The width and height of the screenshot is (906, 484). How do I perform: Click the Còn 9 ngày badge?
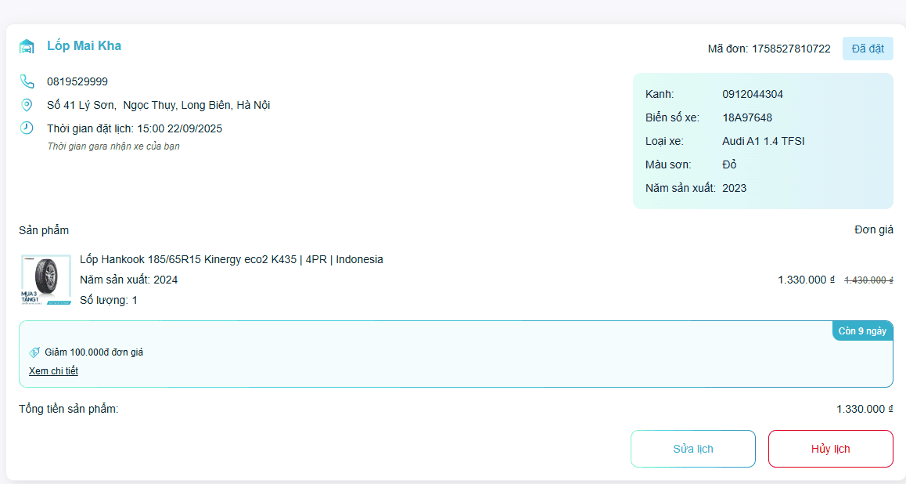862,331
